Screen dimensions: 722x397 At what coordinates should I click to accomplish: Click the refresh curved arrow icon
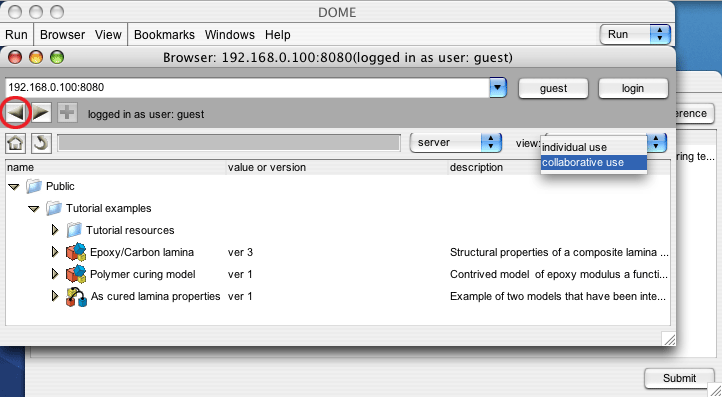tap(41, 143)
